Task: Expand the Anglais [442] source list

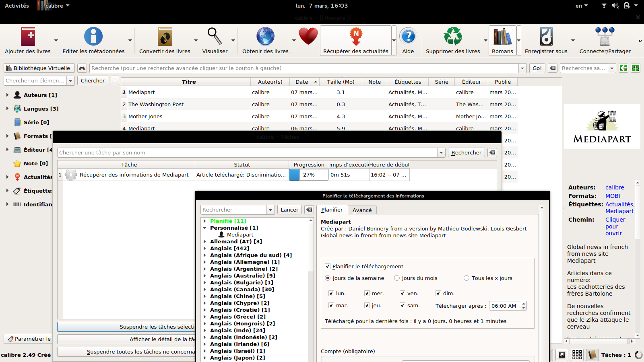Action: [205, 249]
